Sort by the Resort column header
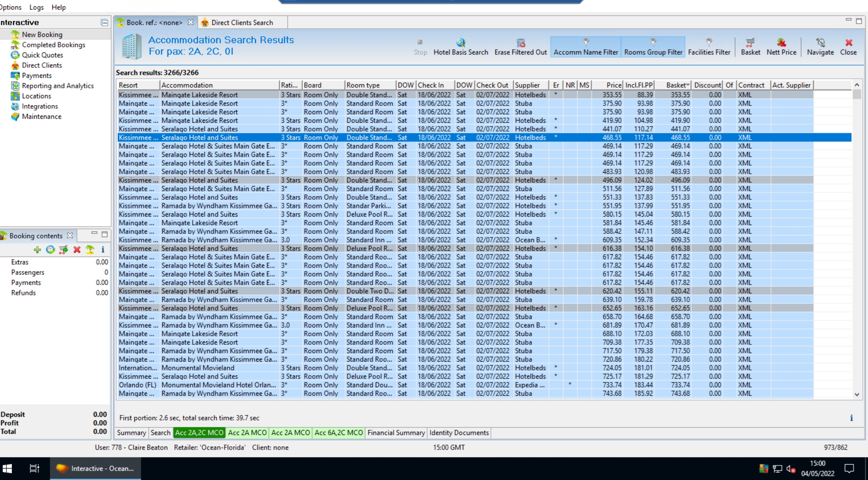Screen dimensions: 868x480 [138, 85]
